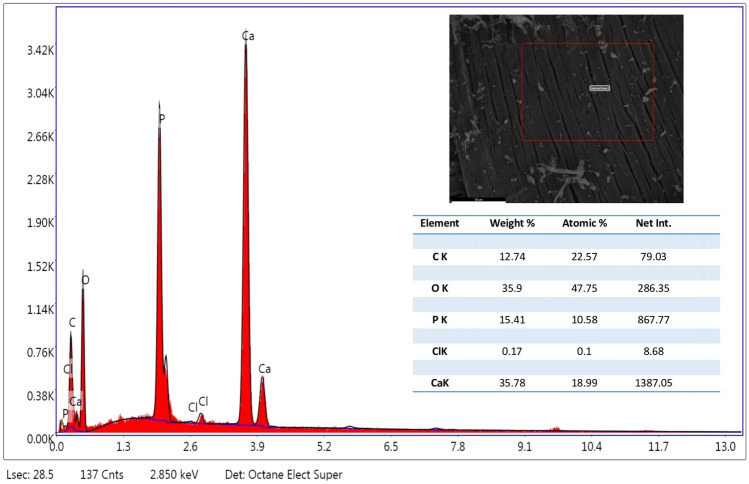
Task: Click the SEM micrograph thumbnail image
Action: pos(566,108)
